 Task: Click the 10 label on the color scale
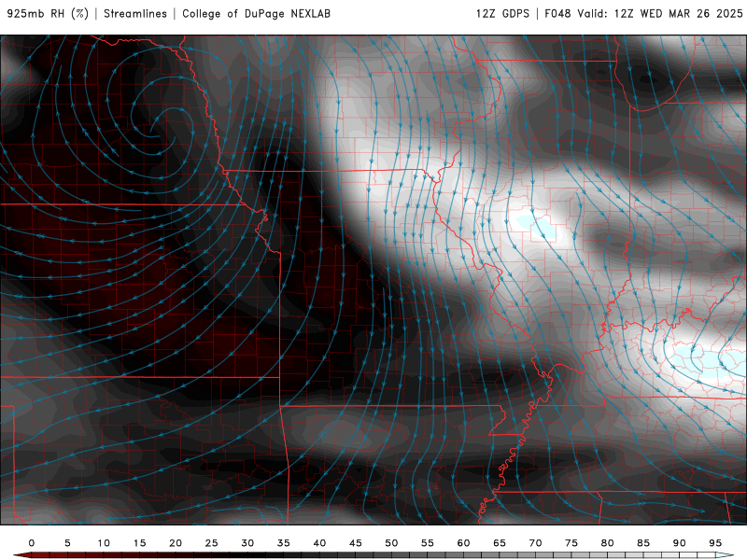tap(104, 543)
